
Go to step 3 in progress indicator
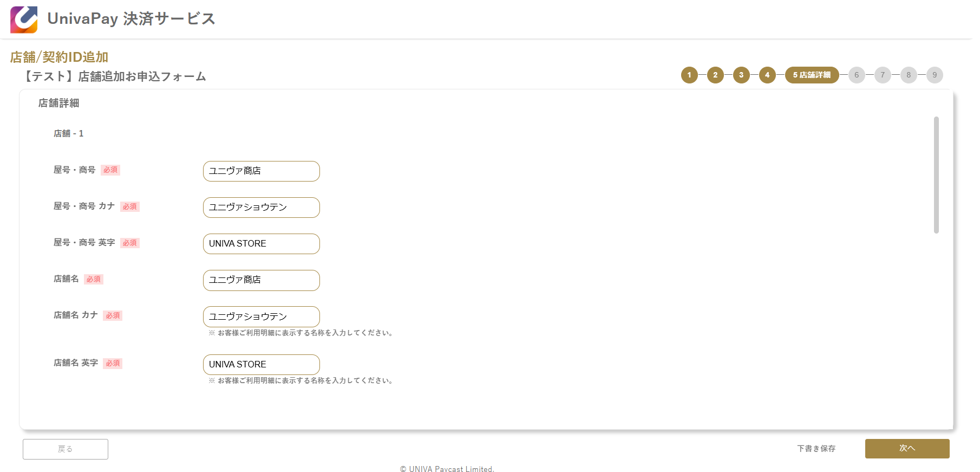point(741,75)
